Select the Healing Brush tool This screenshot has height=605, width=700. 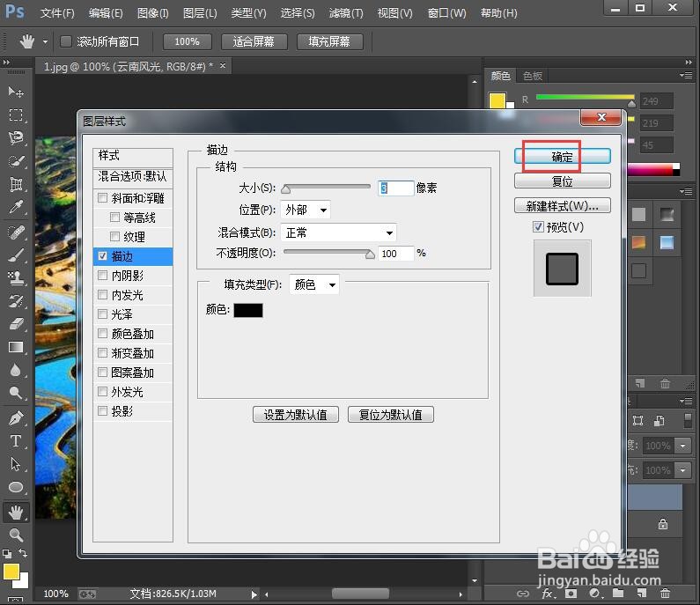16,232
